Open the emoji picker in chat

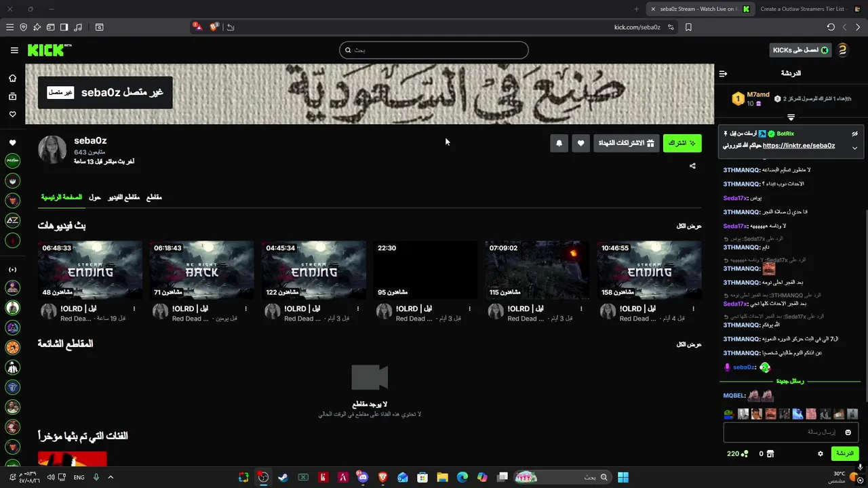(848, 432)
